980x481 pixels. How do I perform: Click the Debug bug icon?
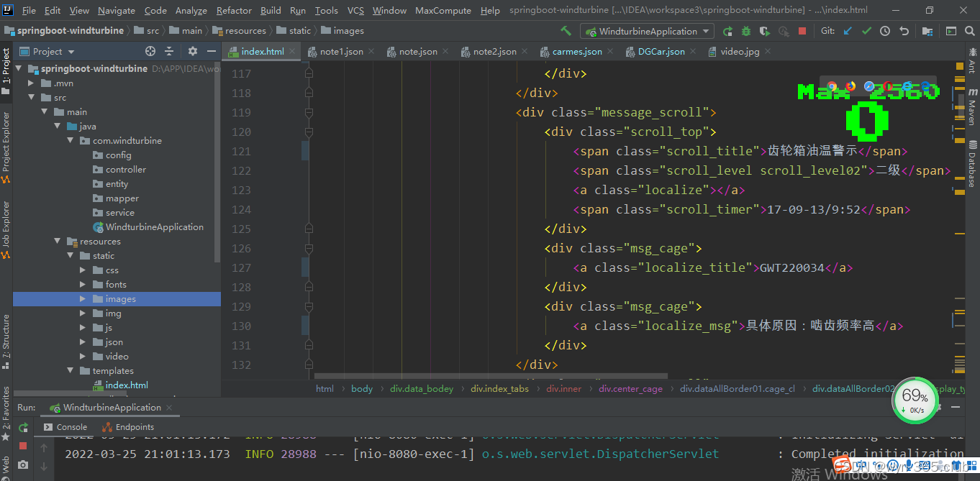(746, 31)
